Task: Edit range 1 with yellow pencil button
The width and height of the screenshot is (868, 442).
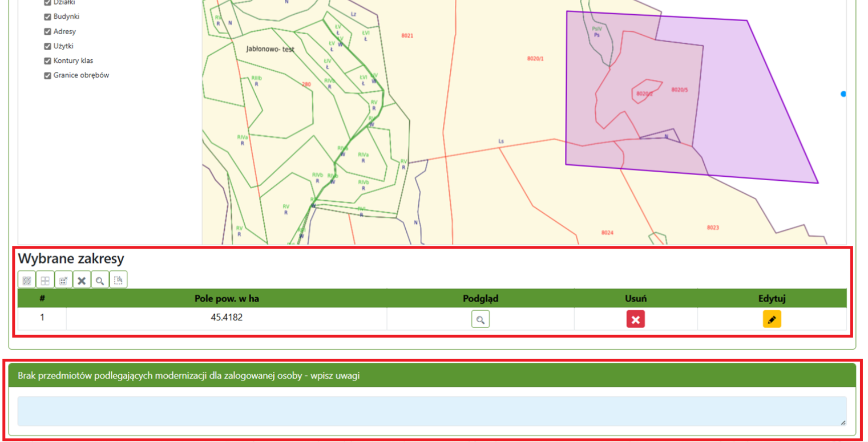Action: click(x=772, y=319)
